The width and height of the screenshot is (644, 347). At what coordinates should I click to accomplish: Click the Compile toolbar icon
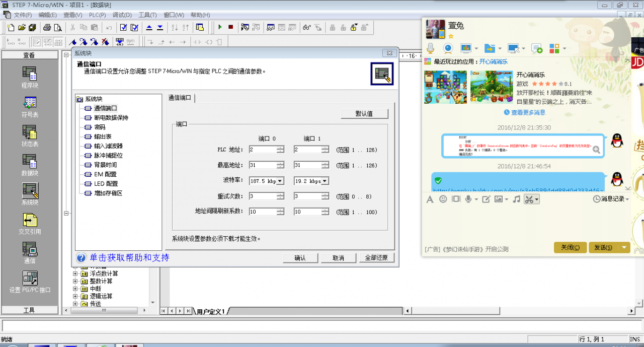[123, 27]
